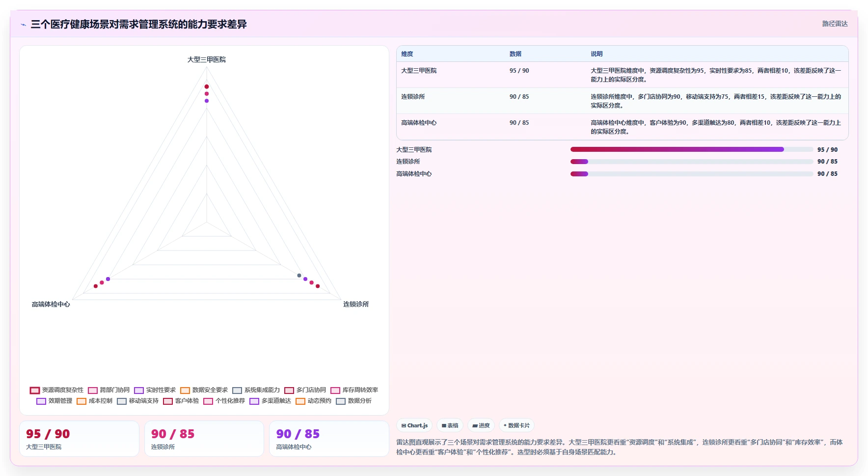Click the 95 / 90 value in table

[519, 71]
